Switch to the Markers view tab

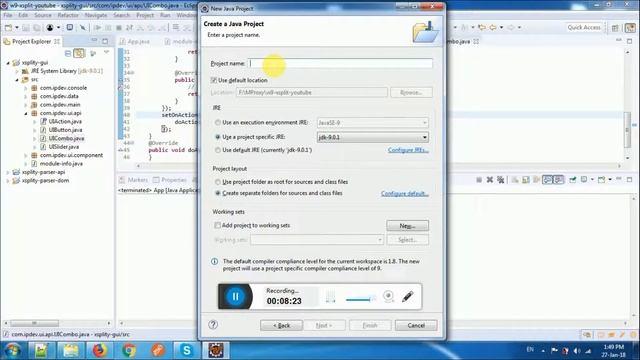(x=133, y=180)
